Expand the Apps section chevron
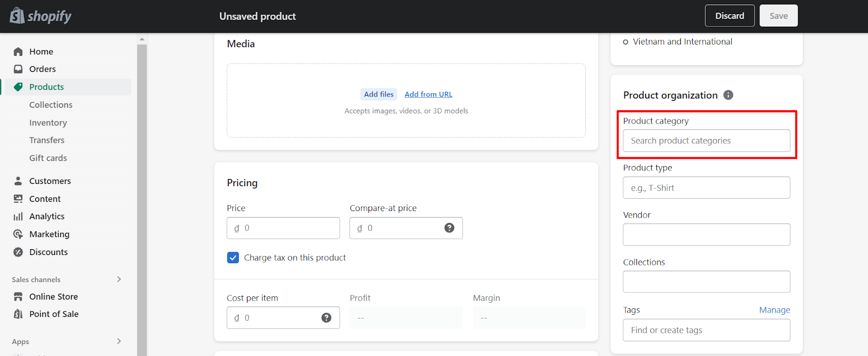 coord(119,341)
